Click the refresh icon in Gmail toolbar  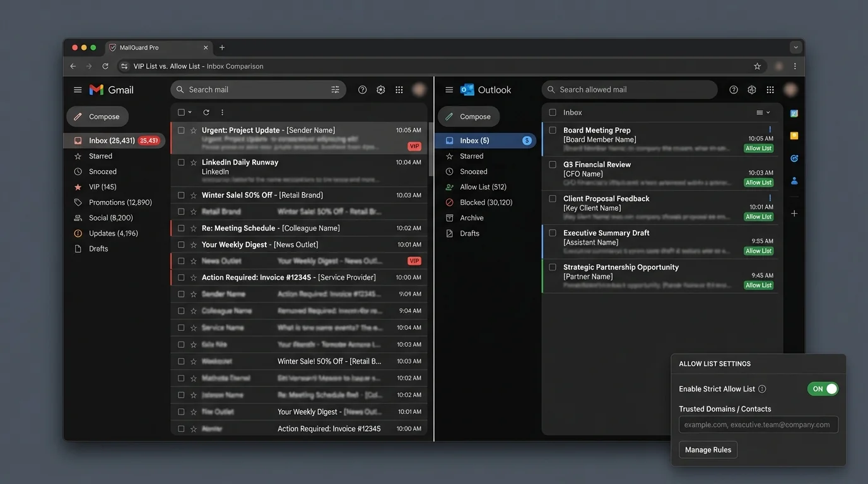click(206, 112)
